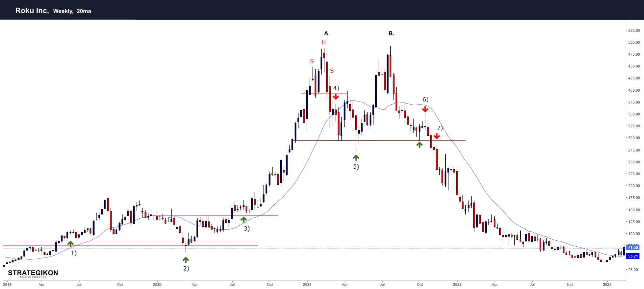Click the 375.00 price axis label

point(634,102)
